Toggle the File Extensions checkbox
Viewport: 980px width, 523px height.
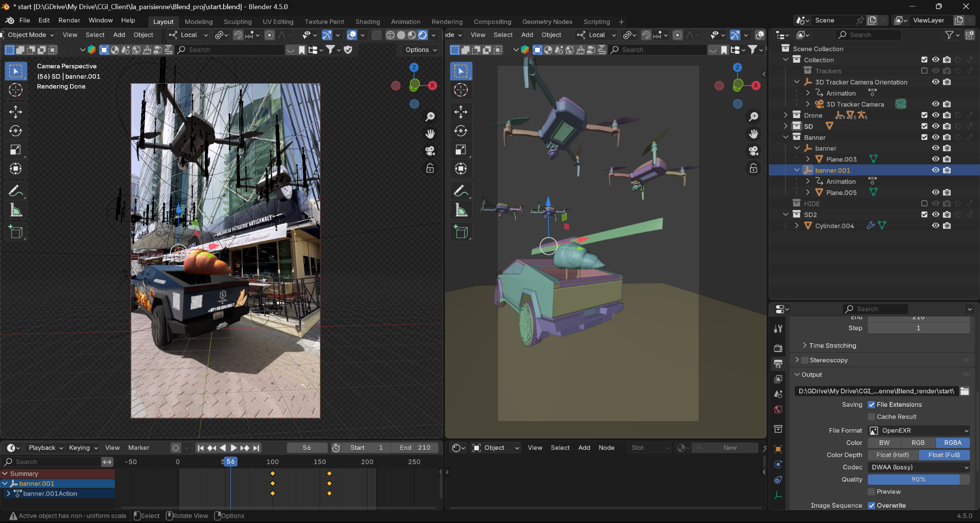point(871,404)
